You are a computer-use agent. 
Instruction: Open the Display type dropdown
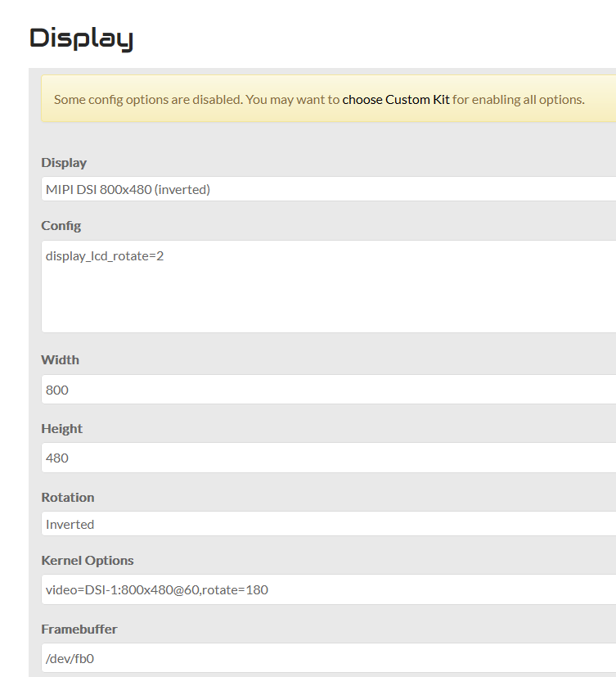[327, 189]
